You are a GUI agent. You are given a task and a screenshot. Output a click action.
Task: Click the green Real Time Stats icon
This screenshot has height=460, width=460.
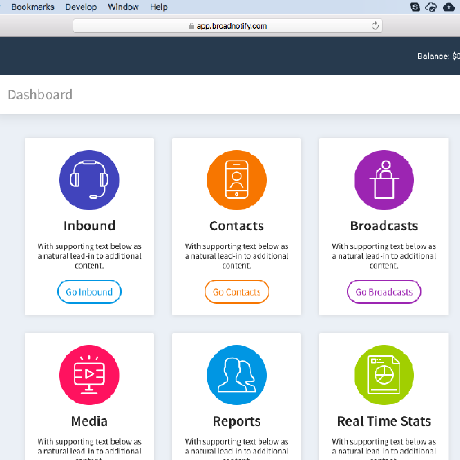(384, 375)
